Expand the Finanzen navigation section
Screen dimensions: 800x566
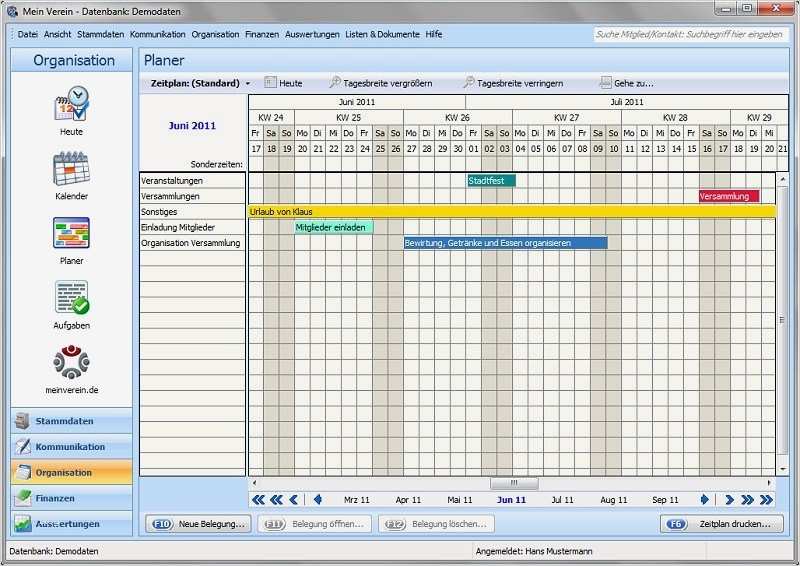coord(71,498)
